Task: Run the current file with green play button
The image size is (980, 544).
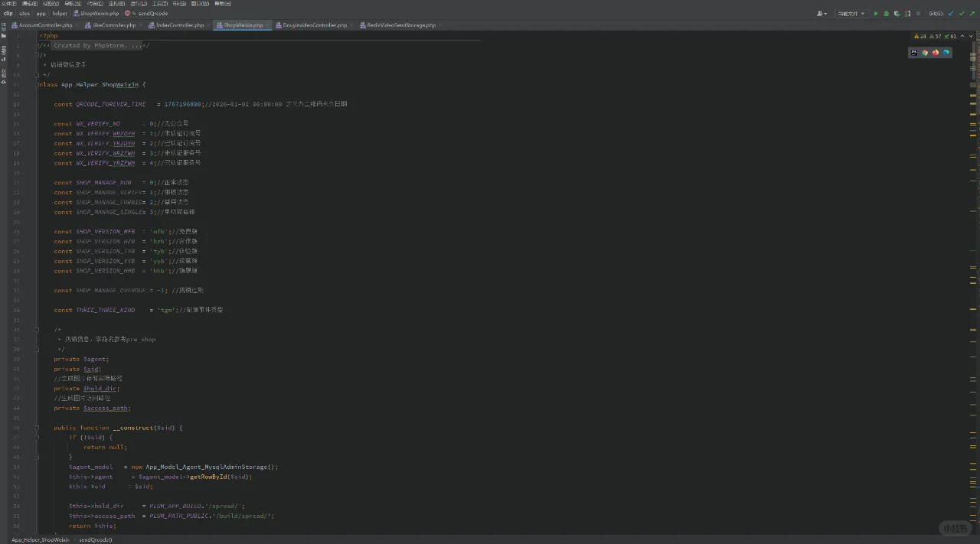Action: (876, 13)
